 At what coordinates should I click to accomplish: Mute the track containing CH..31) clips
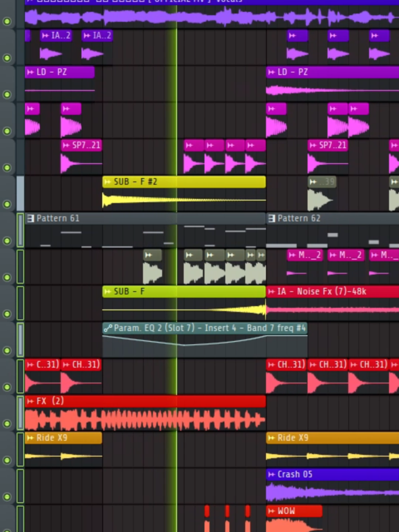coord(7,387)
